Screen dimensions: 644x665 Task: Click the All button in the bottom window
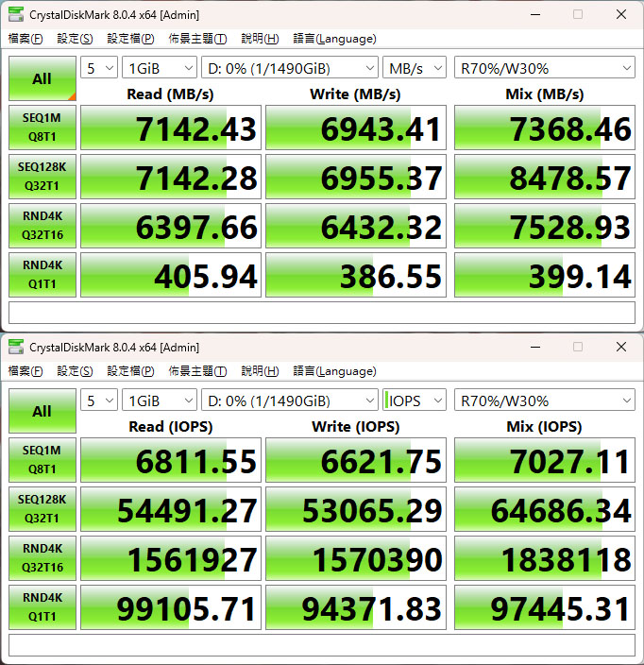pos(42,411)
